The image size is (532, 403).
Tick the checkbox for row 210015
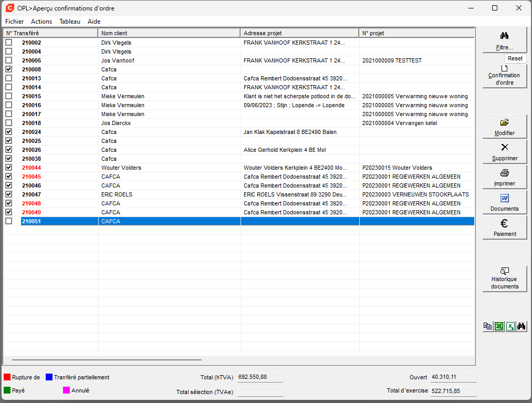9,96
